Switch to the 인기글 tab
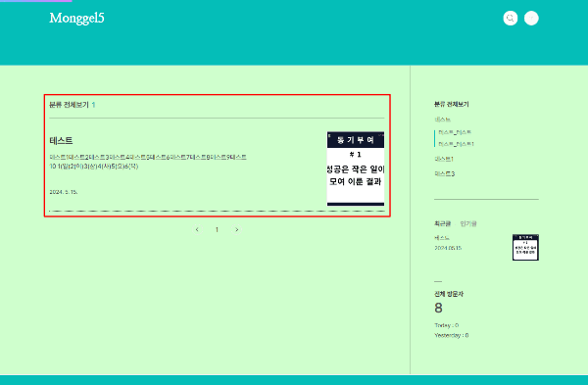The image size is (588, 385). [468, 223]
